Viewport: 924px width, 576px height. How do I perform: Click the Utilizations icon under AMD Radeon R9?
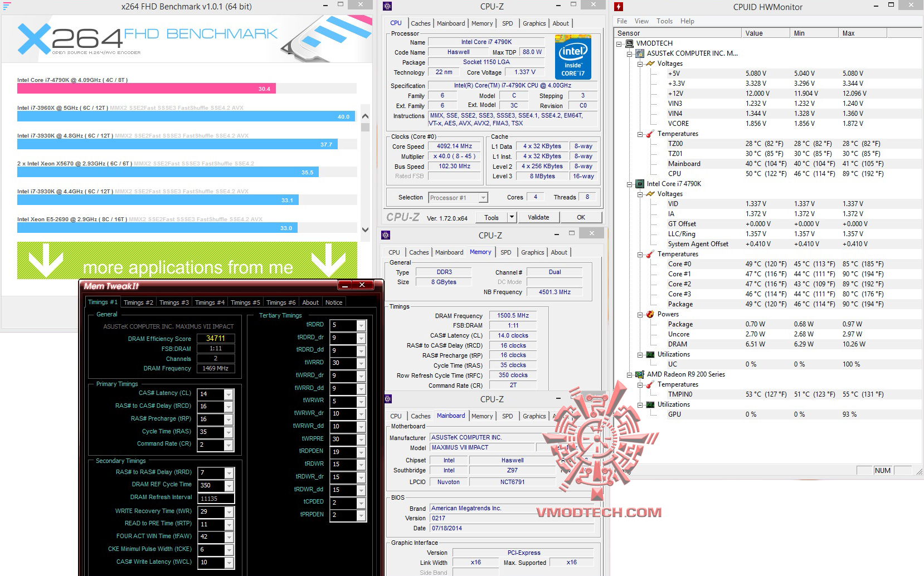(650, 404)
